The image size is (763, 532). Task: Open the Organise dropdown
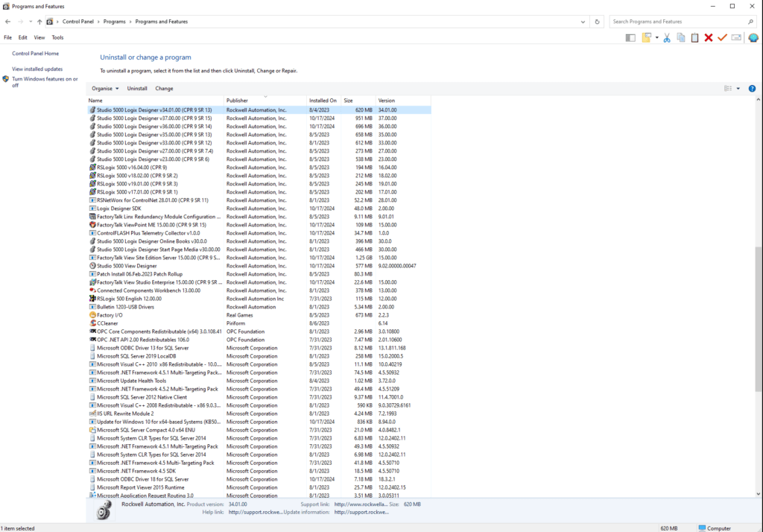105,89
